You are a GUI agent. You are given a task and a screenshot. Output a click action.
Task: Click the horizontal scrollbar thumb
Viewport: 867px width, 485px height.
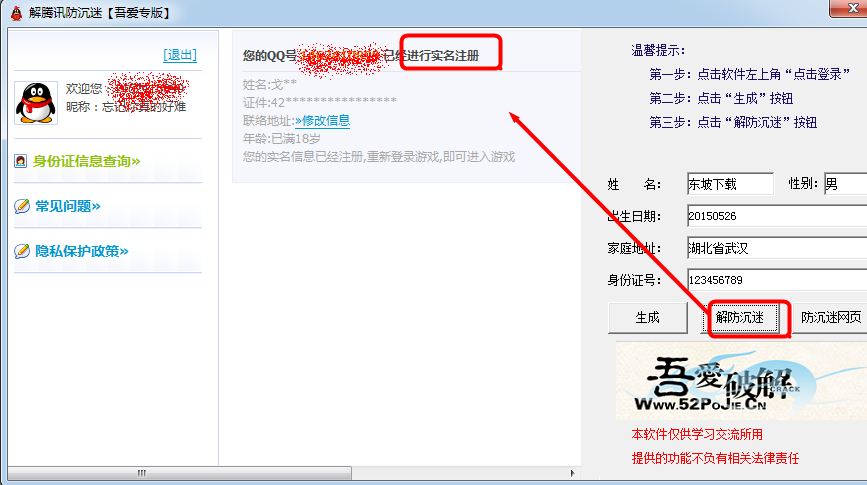tap(180, 473)
